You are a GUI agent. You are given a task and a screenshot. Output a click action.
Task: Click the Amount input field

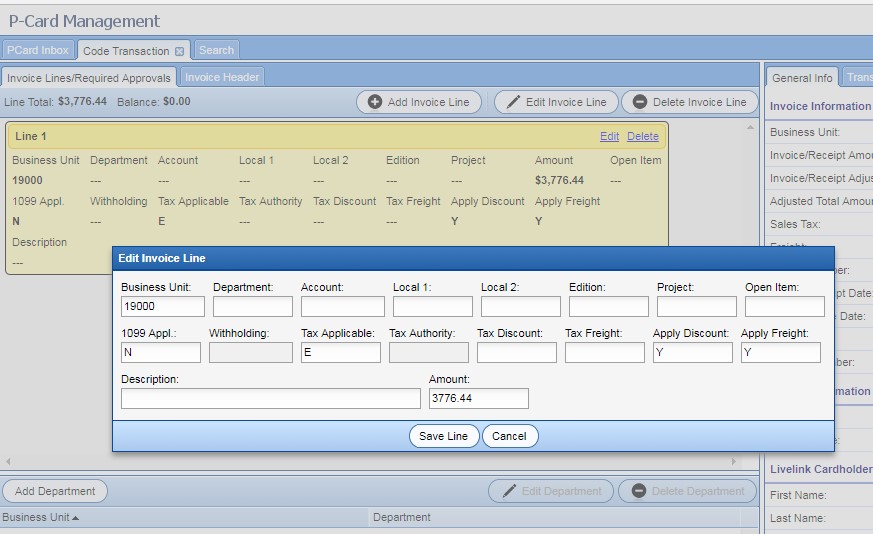tap(479, 399)
